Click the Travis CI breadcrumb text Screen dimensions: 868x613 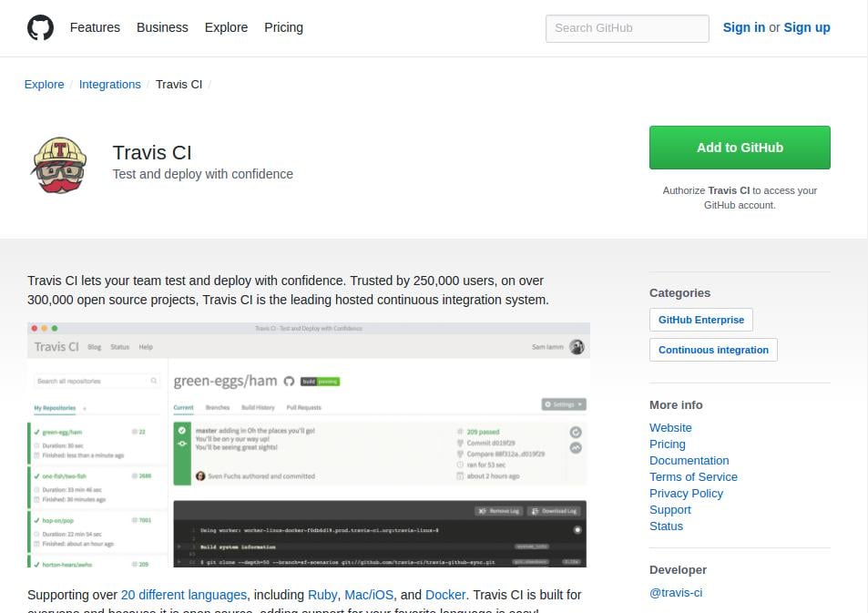(179, 85)
